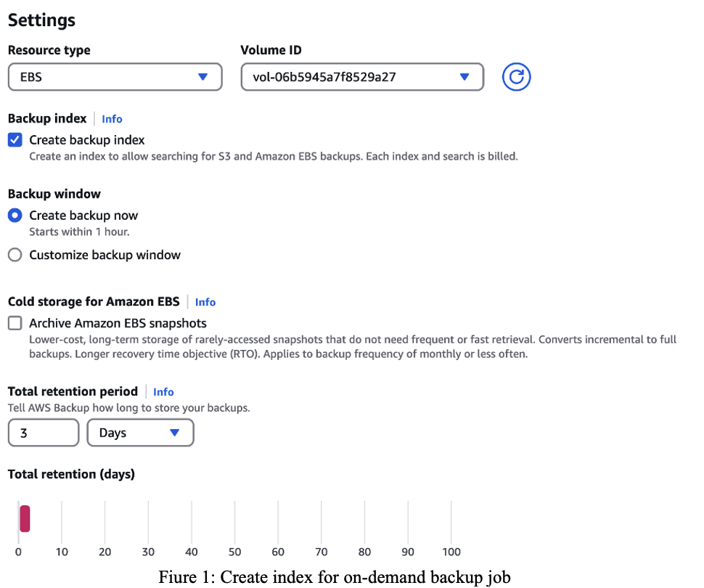This screenshot has width=704, height=588.
Task: Click the 100 tick on retention axis
Action: coord(451,552)
